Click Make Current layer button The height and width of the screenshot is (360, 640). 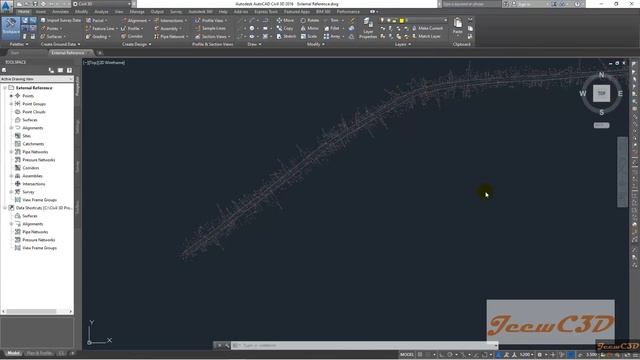pyautogui.click(x=427, y=28)
